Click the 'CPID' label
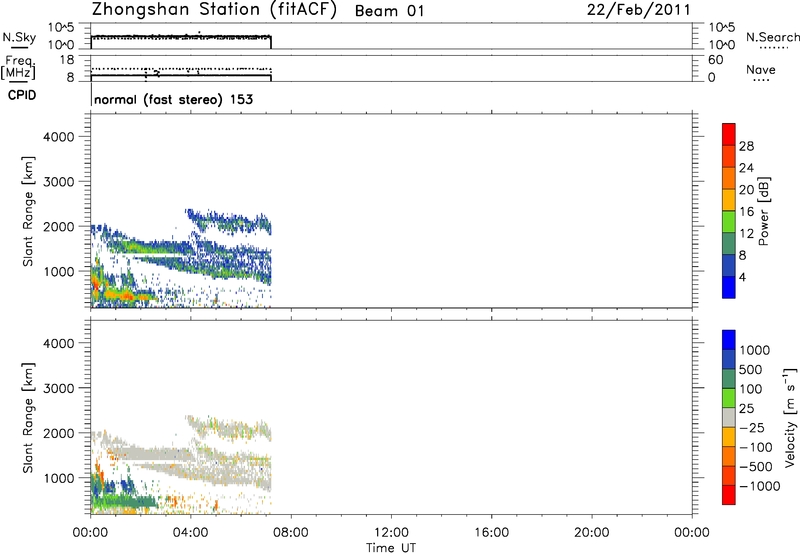 coord(22,95)
